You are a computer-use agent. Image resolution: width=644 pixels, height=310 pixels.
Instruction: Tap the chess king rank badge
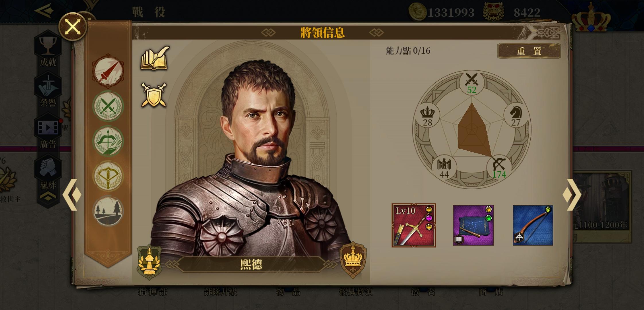click(149, 262)
